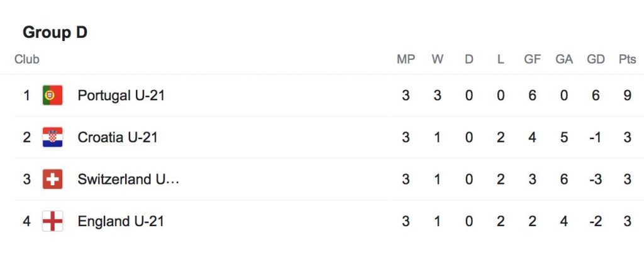Click the GD column header
644x262 pixels.
(596, 60)
